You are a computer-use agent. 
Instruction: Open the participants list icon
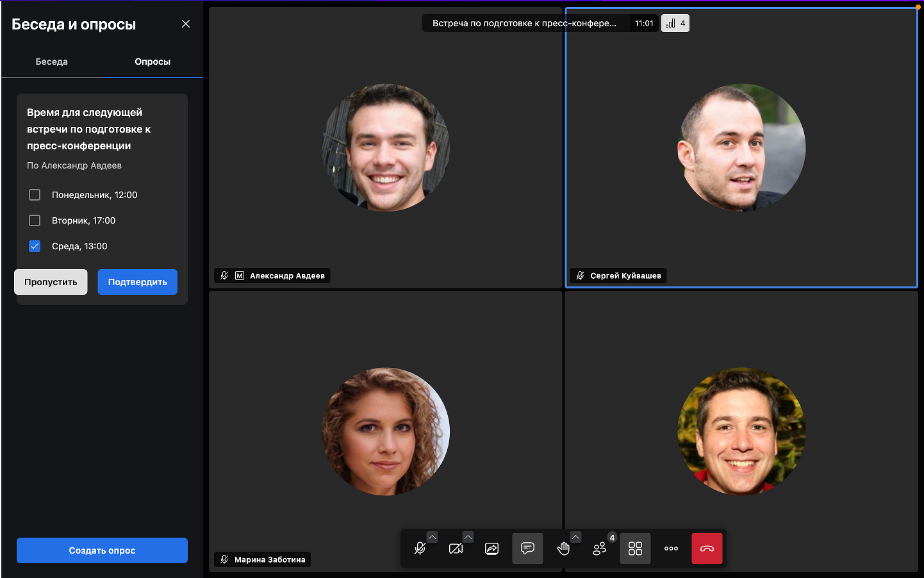click(x=599, y=549)
